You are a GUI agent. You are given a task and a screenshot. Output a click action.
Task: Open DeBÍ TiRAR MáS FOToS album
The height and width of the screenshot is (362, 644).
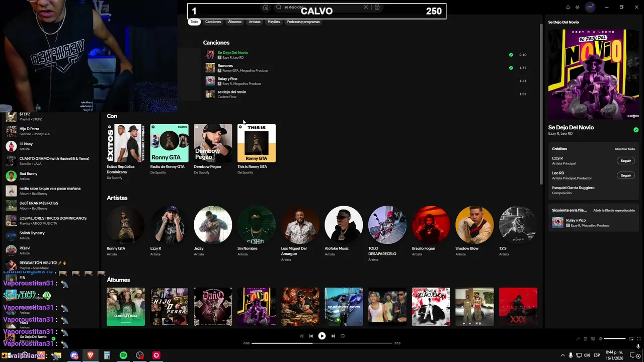coord(50,206)
